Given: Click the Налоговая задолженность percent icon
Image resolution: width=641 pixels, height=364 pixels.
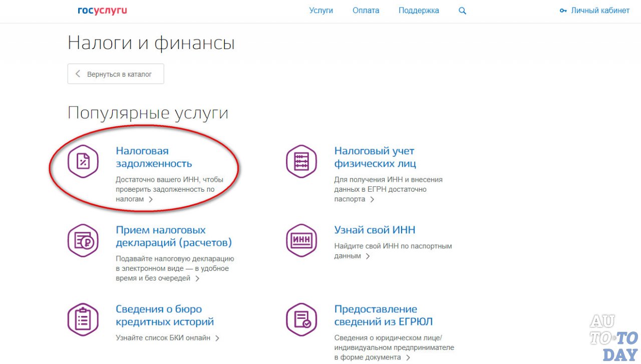Looking at the screenshot, I should point(83,161).
